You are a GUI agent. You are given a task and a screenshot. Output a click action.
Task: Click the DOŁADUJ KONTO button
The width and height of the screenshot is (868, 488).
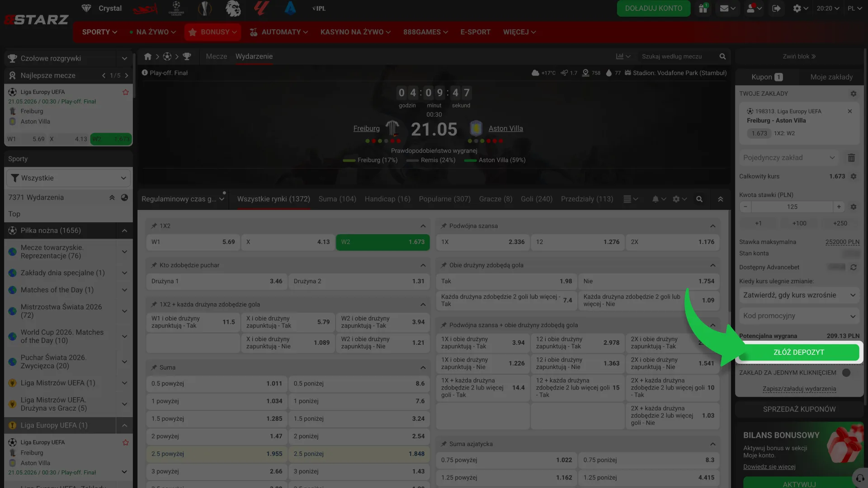[x=654, y=8]
